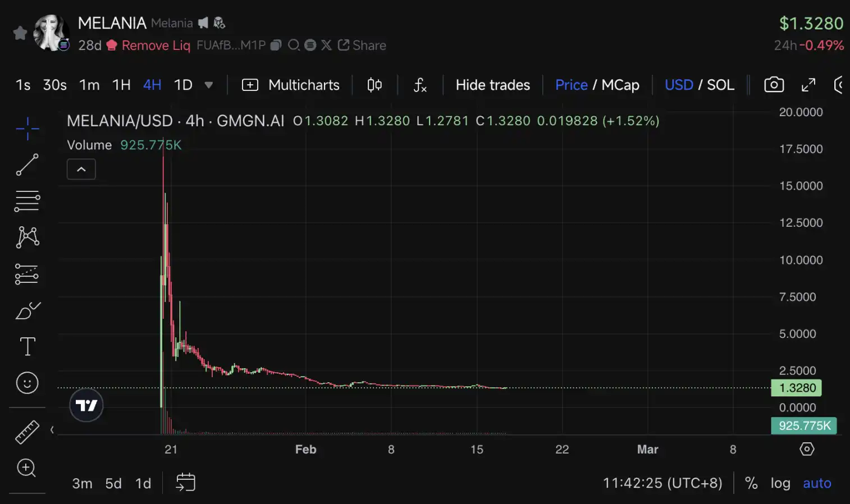850x504 pixels.
Task: Copy the FUAfB...M1P contract address
Action: coord(276,45)
